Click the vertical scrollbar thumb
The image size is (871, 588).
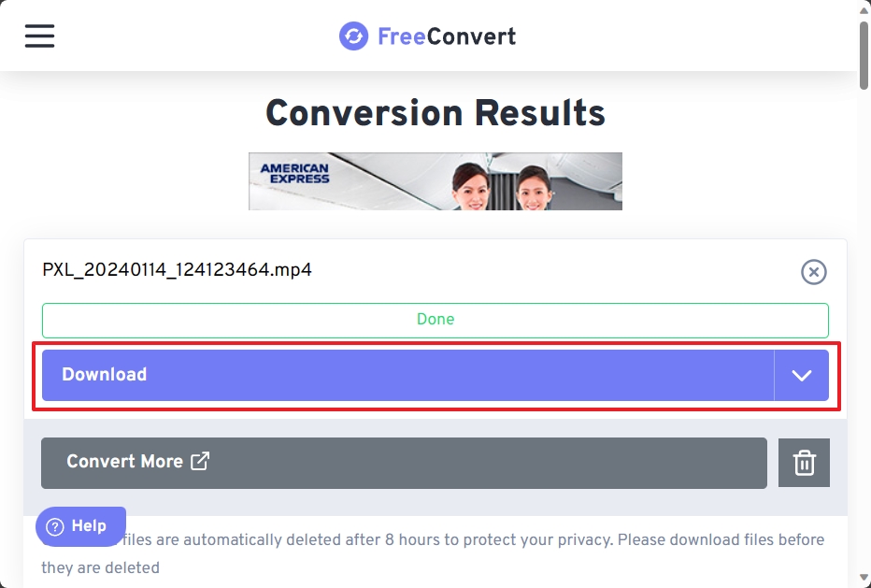[864, 54]
